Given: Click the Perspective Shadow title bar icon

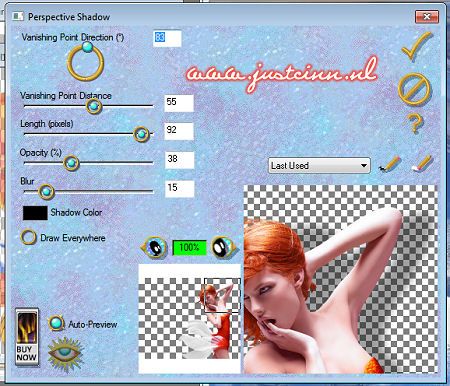Looking at the screenshot, I should (18, 16).
